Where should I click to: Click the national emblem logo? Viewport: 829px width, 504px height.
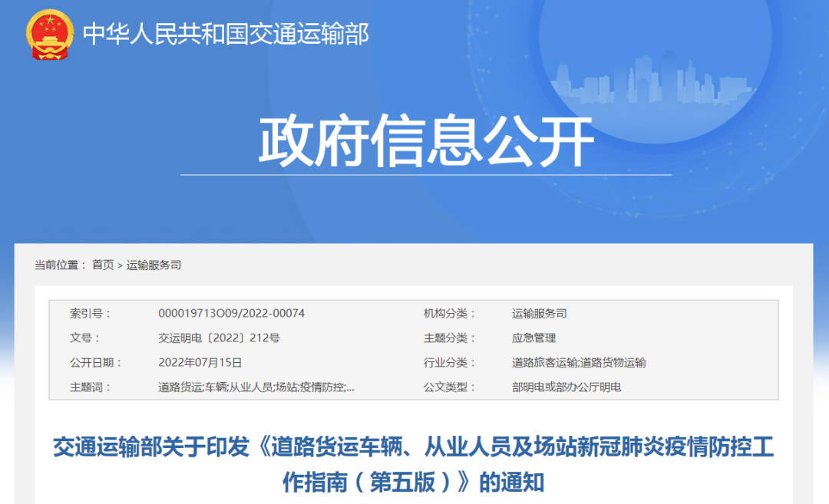click(x=50, y=35)
